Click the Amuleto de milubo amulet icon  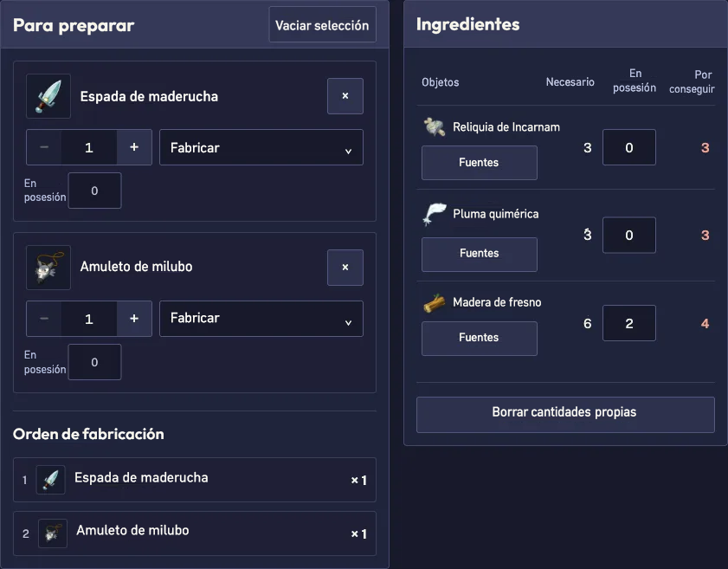[x=48, y=268]
